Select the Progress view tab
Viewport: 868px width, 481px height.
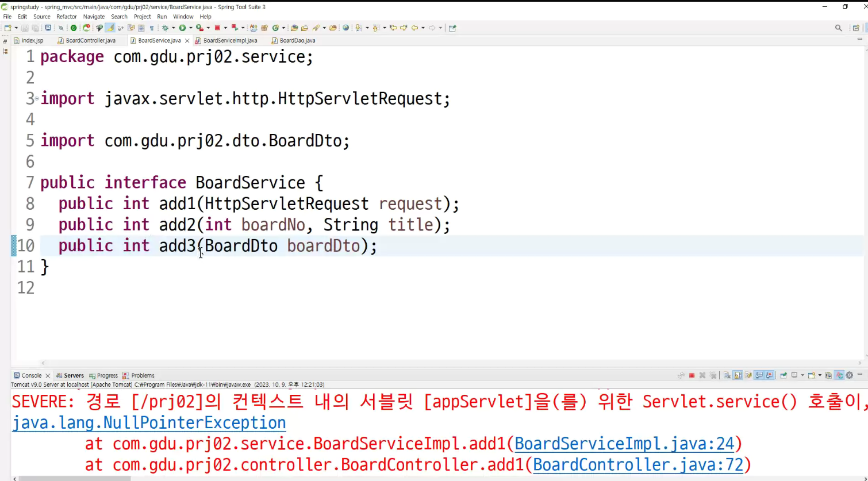[x=103, y=375]
